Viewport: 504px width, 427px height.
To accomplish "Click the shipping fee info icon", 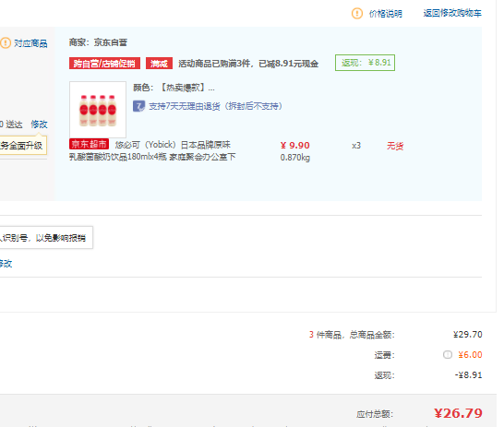I will pos(448,355).
